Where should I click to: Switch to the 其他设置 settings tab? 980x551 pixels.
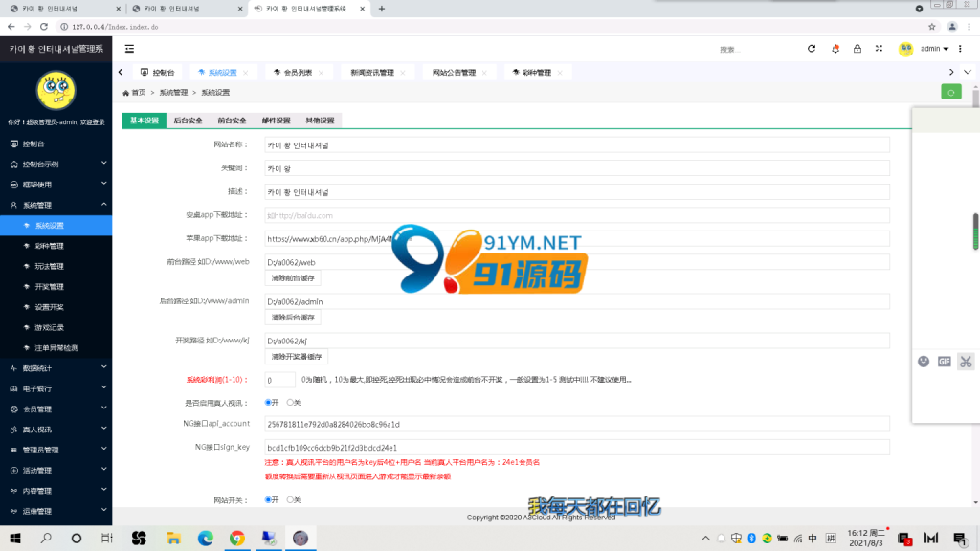(320, 121)
